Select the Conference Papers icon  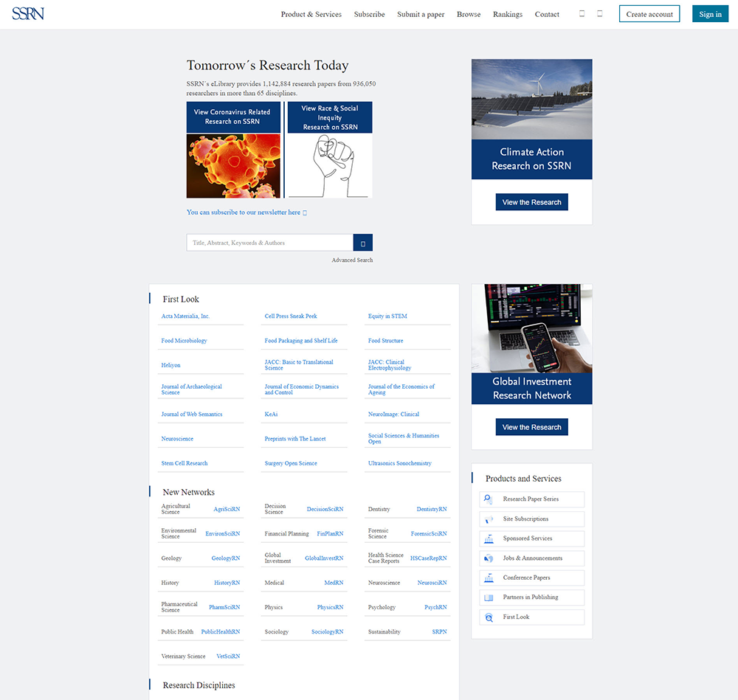point(487,578)
